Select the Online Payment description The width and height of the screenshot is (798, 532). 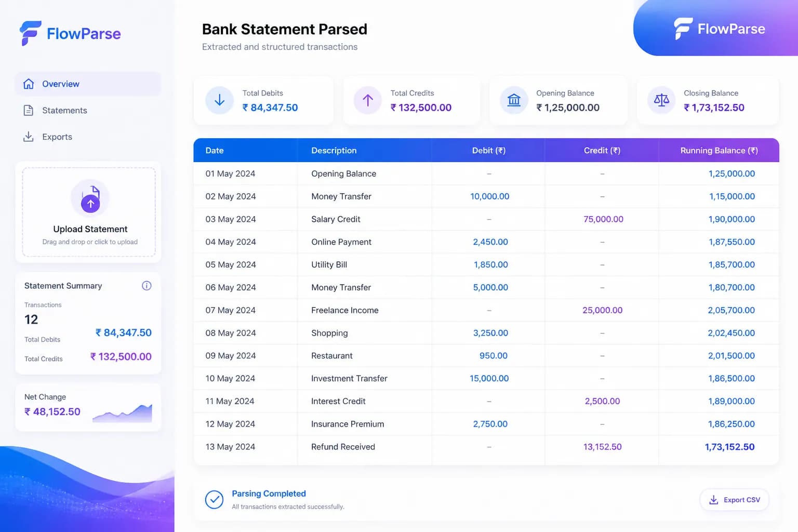(x=341, y=242)
